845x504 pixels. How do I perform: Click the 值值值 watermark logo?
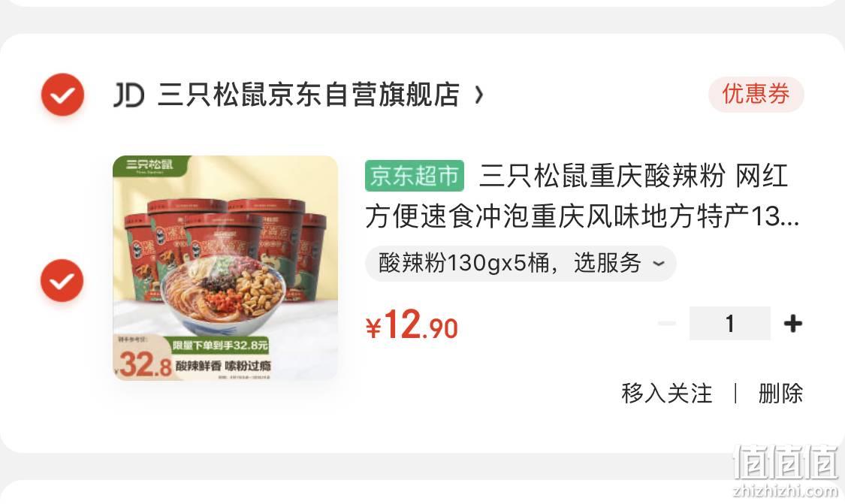(x=786, y=463)
